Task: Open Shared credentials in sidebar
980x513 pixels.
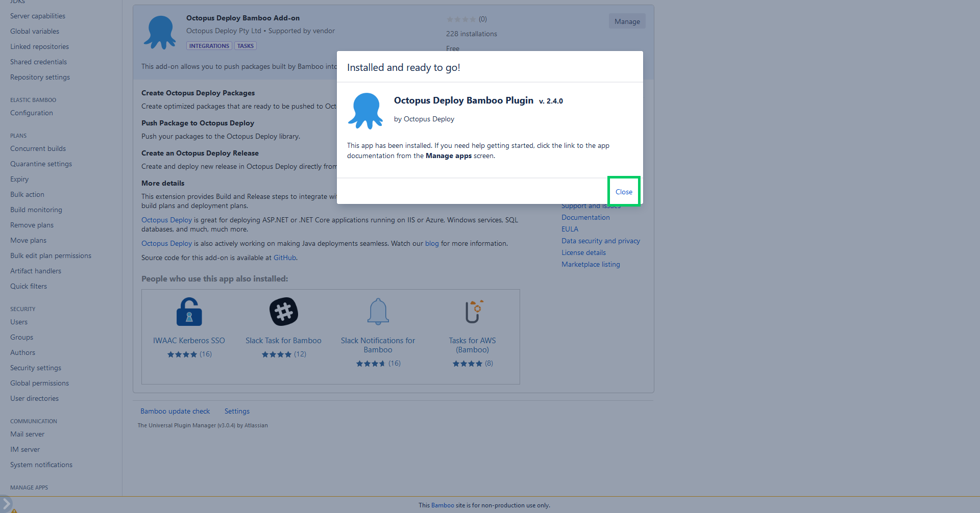Action: coord(38,62)
